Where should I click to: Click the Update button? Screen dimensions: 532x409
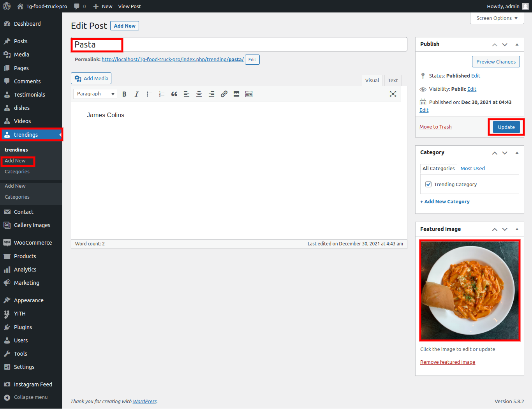coord(506,127)
